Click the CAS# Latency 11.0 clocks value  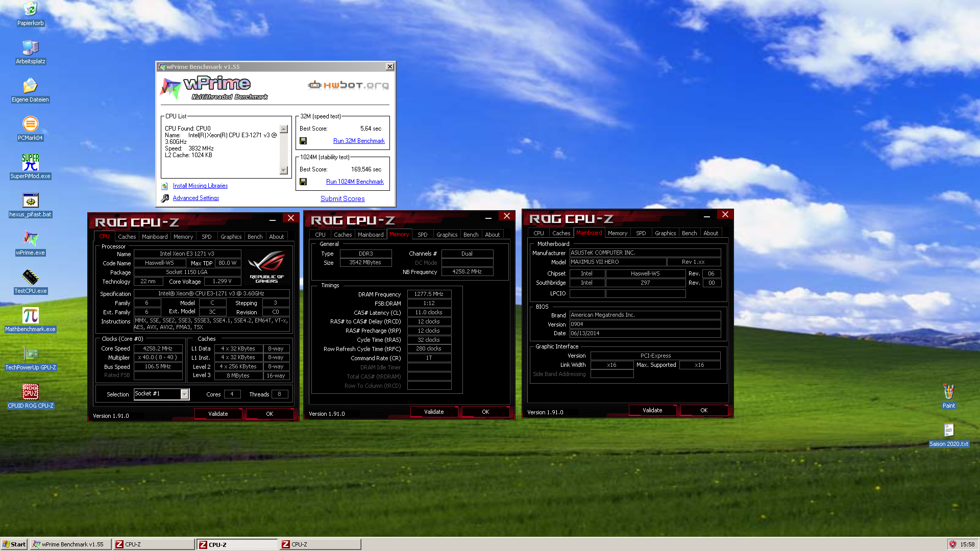click(x=429, y=312)
